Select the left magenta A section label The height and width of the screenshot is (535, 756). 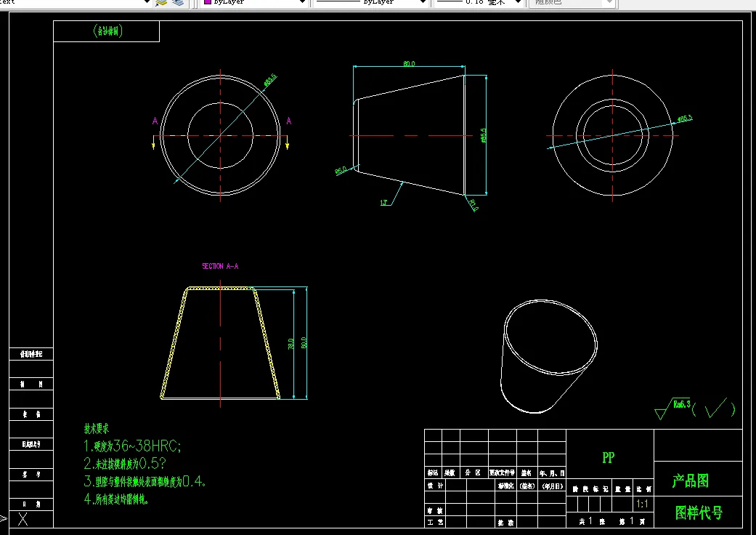(x=155, y=121)
